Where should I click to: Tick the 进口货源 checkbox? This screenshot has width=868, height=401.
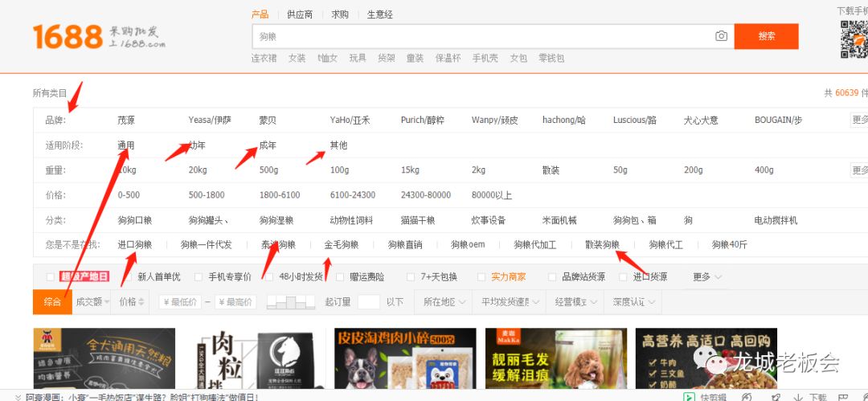623,277
